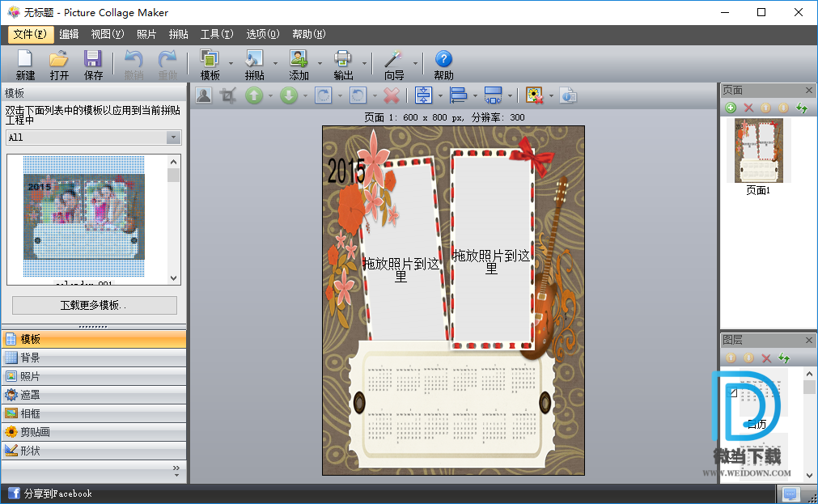
Task: Open the 编辑 menu
Action: [69, 35]
